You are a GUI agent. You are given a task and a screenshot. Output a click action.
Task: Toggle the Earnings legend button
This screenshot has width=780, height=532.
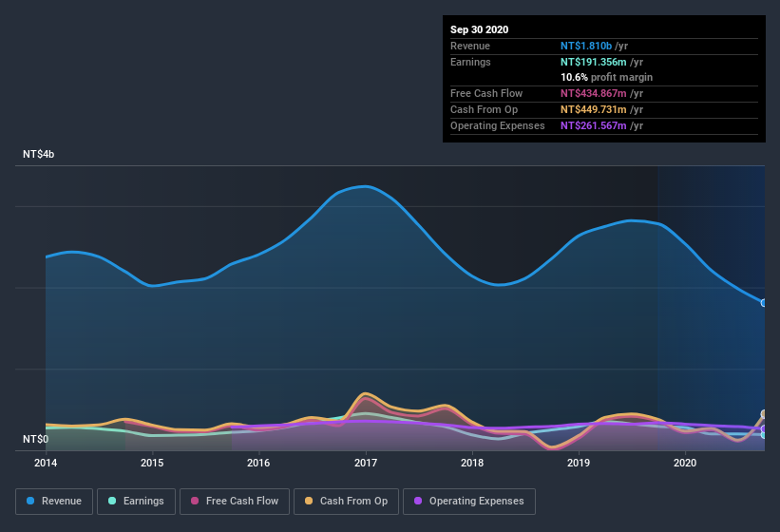[136, 502]
